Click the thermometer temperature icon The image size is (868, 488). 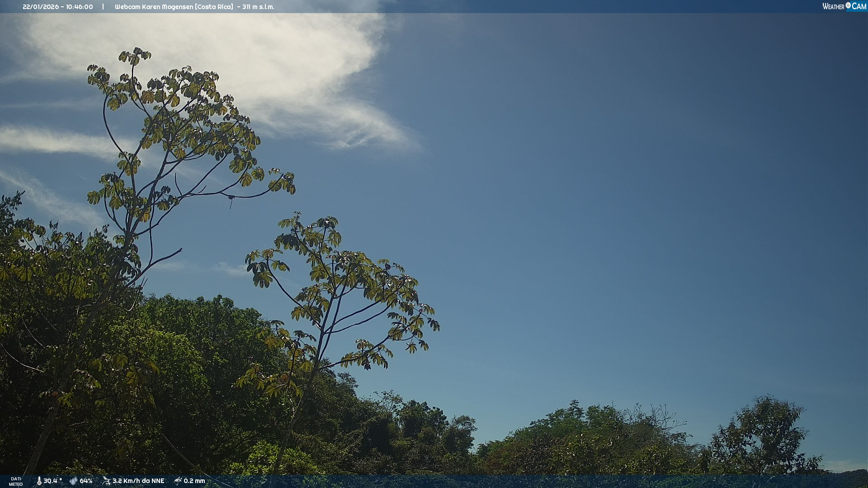[39, 481]
